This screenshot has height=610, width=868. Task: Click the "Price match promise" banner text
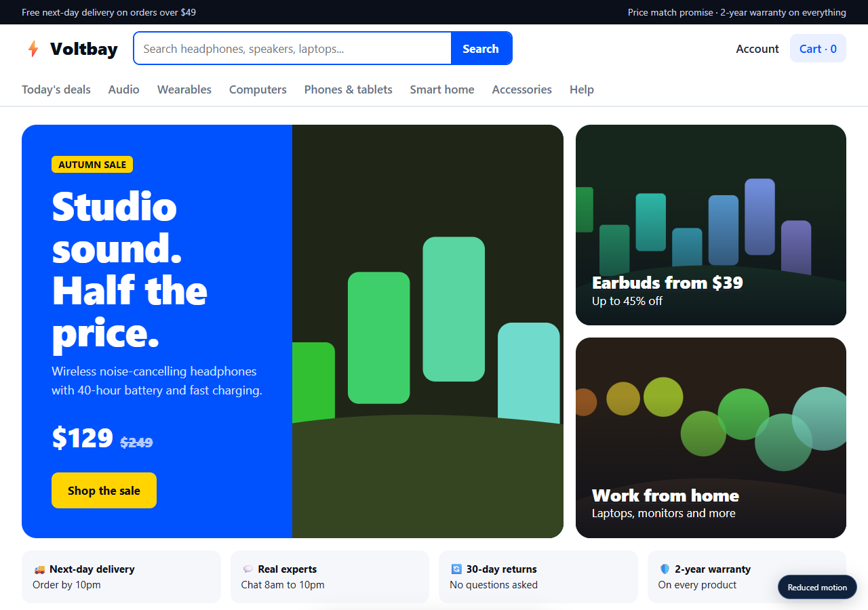coord(671,12)
